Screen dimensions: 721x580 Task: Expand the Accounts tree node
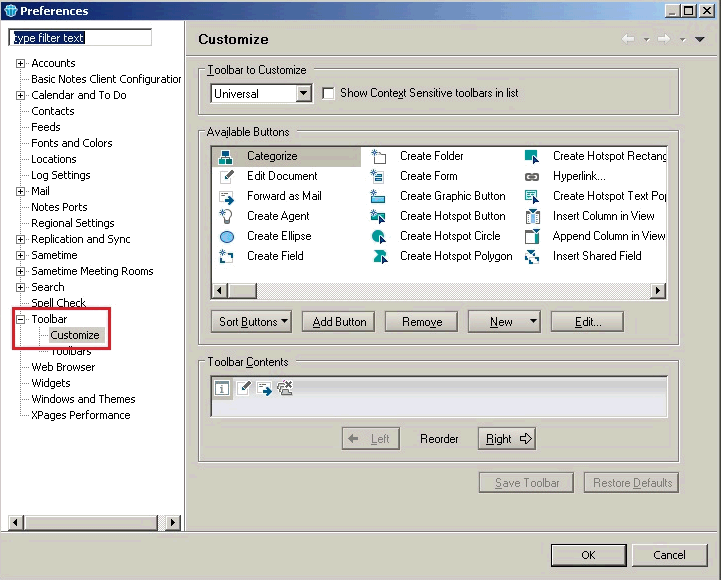click(21, 63)
